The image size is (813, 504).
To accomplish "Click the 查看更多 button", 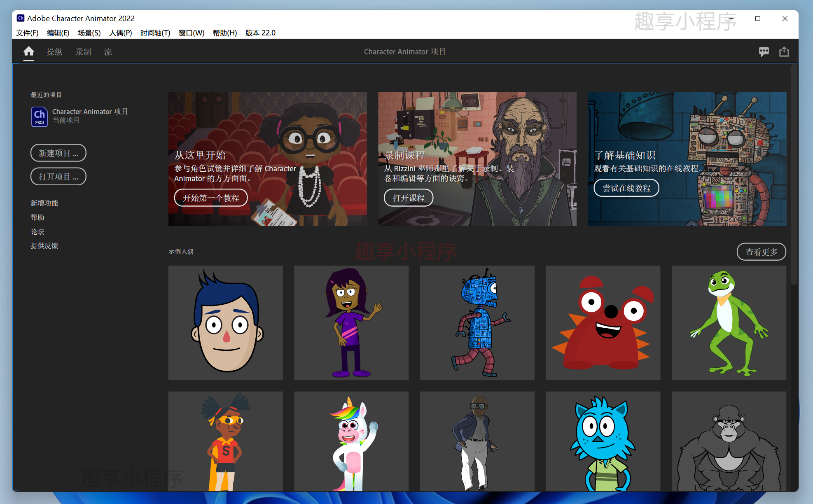I will (x=762, y=252).
